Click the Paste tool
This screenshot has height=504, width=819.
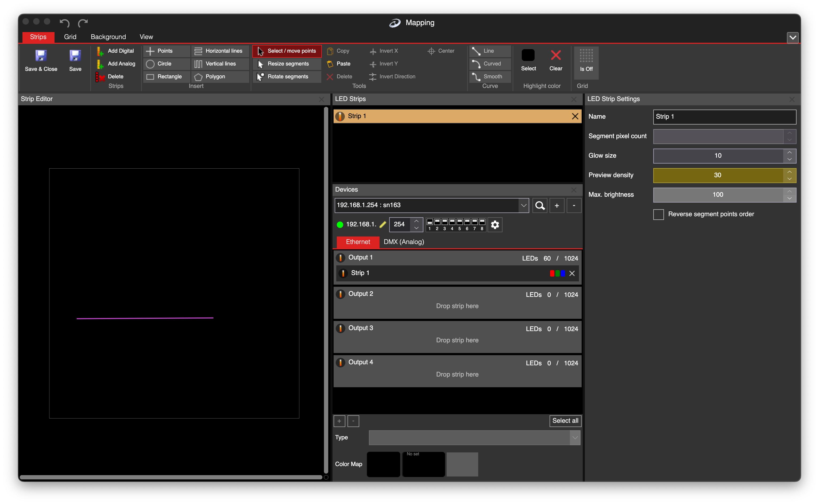tap(339, 64)
